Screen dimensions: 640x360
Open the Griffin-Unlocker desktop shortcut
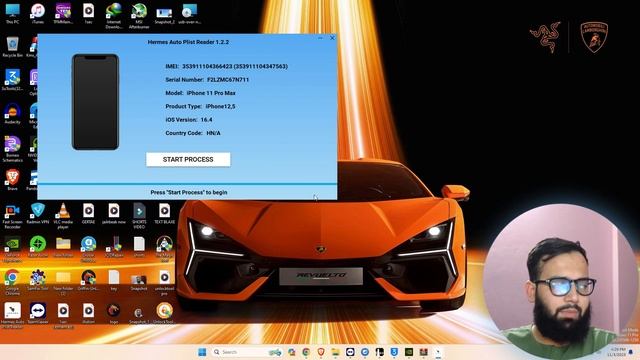(x=89, y=280)
